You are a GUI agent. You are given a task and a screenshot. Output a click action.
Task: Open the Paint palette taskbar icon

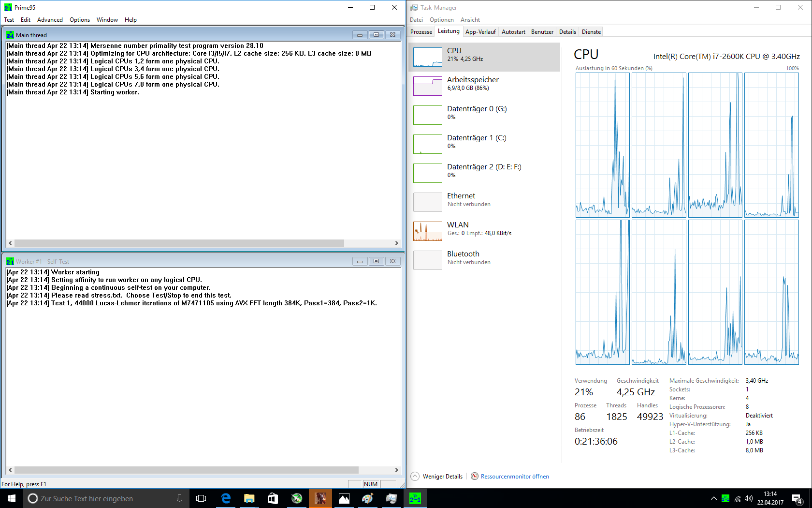click(x=367, y=498)
